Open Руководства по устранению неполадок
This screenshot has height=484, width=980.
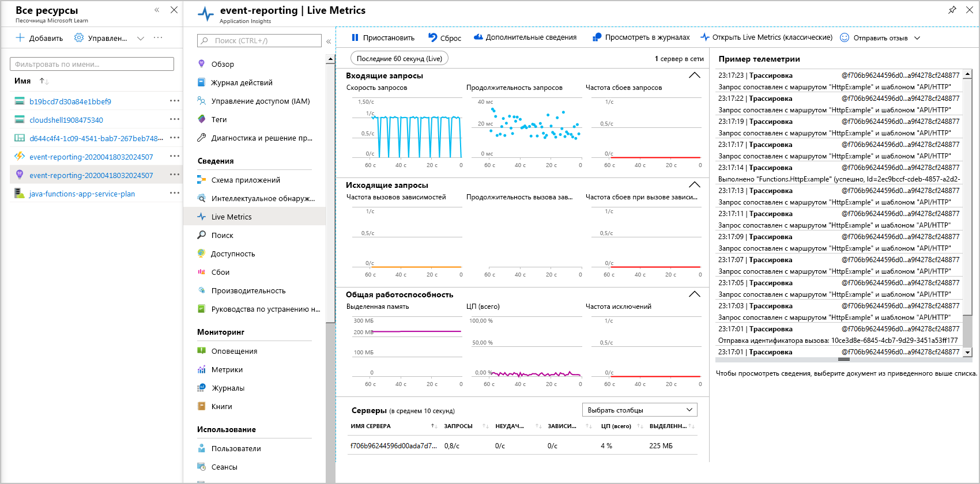266,309
